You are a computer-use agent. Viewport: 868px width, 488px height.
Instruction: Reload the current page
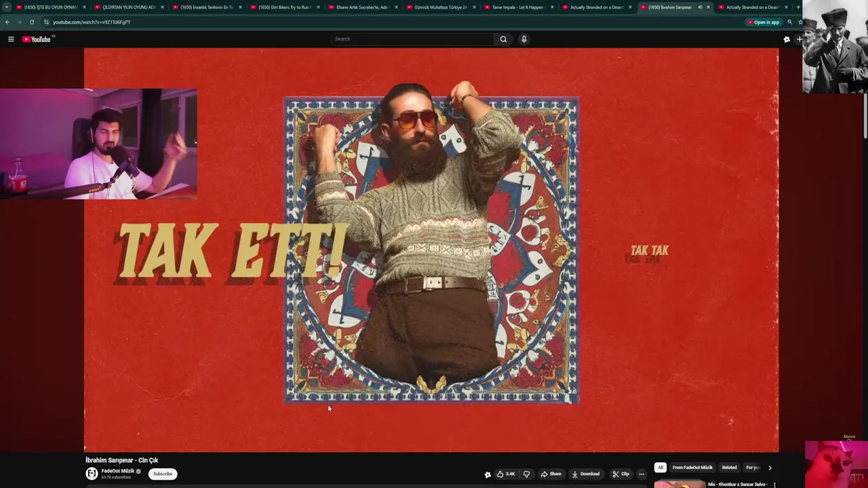tap(31, 22)
